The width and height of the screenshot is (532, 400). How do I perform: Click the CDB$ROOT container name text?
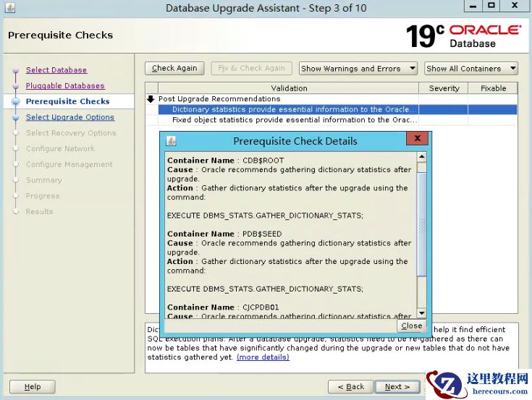click(x=263, y=161)
